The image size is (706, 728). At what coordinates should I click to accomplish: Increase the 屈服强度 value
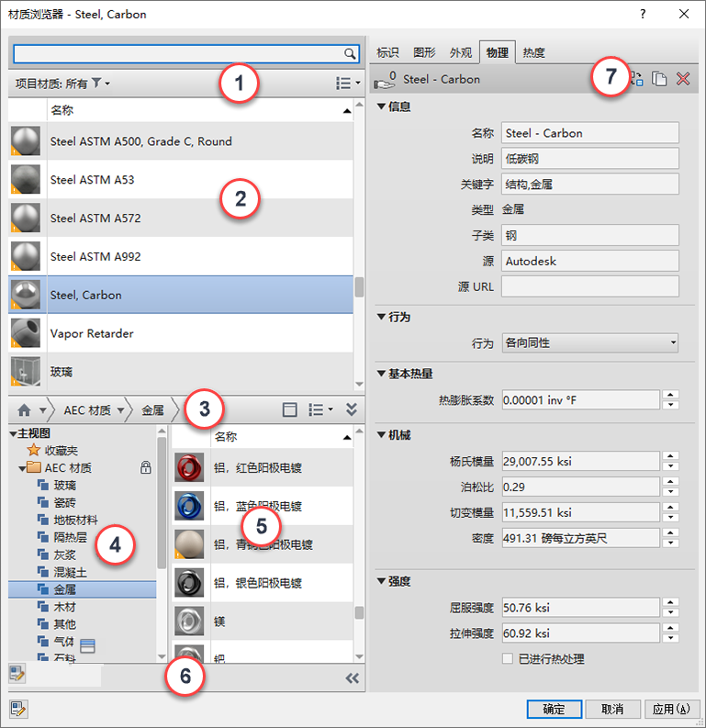coord(670,602)
